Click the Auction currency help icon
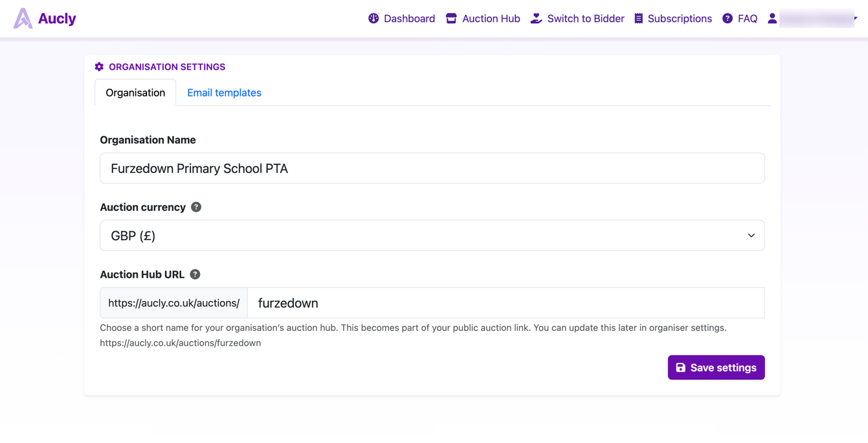This screenshot has width=868, height=443. pos(196,207)
